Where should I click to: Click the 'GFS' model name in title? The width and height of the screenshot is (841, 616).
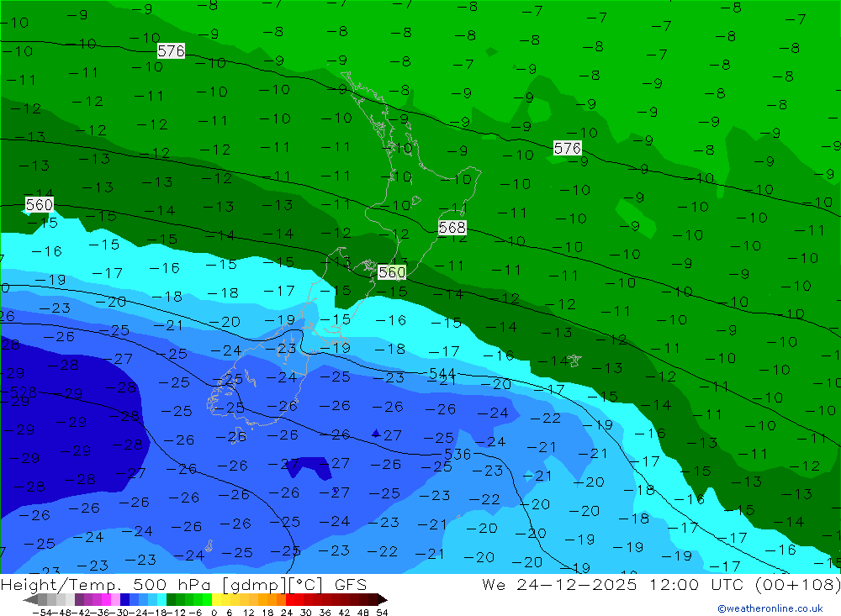coord(351,584)
